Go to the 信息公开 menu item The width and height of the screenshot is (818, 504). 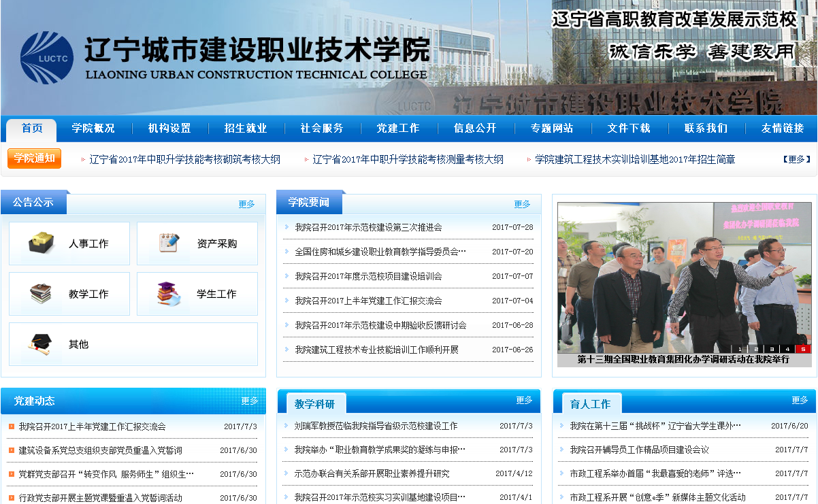click(475, 128)
